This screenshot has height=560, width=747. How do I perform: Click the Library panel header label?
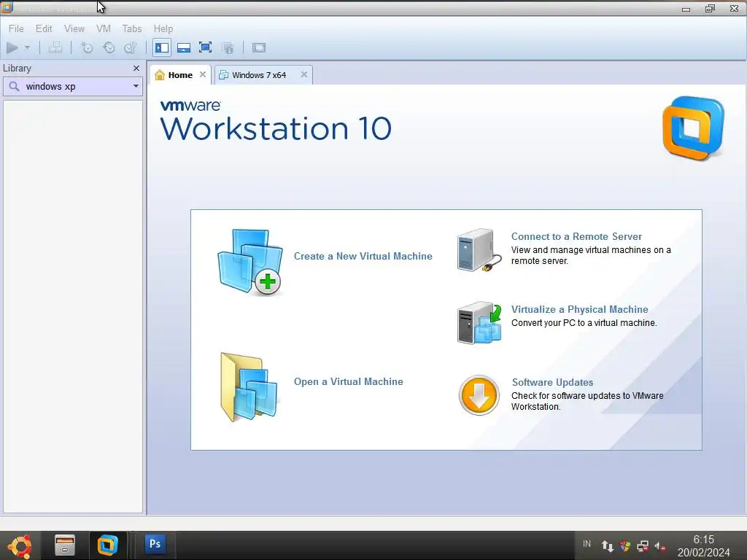tap(18, 69)
